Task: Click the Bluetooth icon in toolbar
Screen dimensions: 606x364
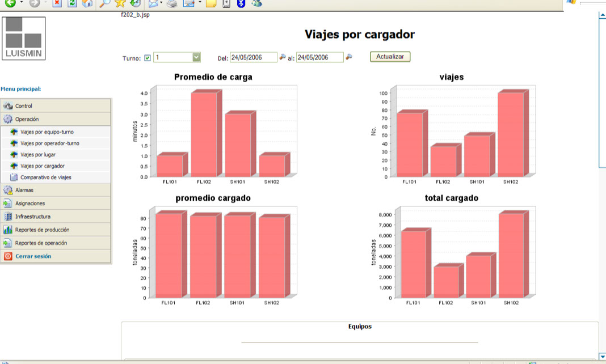Action: (x=241, y=3)
